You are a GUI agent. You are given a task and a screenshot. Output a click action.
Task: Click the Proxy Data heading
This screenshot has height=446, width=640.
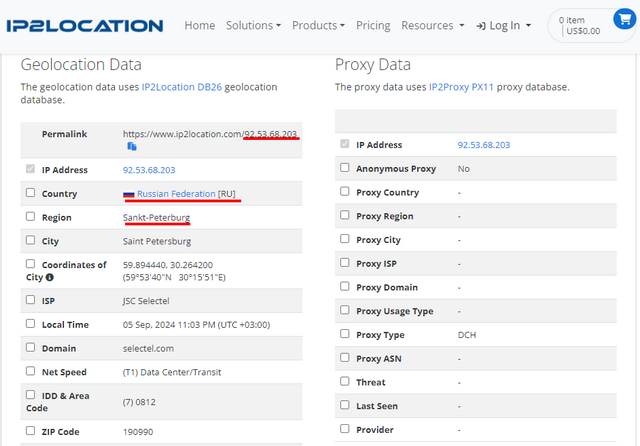tap(373, 64)
